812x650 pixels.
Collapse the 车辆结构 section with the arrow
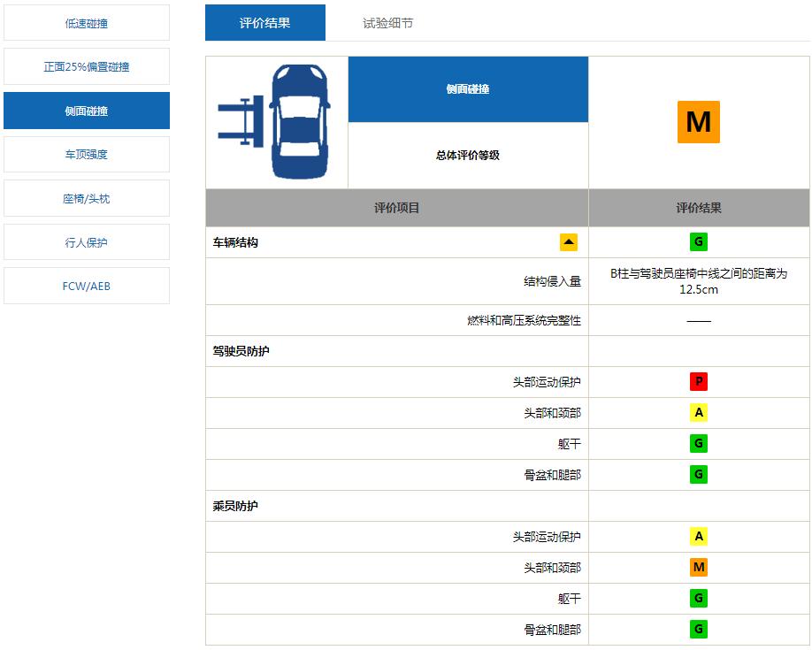pyautogui.click(x=570, y=241)
